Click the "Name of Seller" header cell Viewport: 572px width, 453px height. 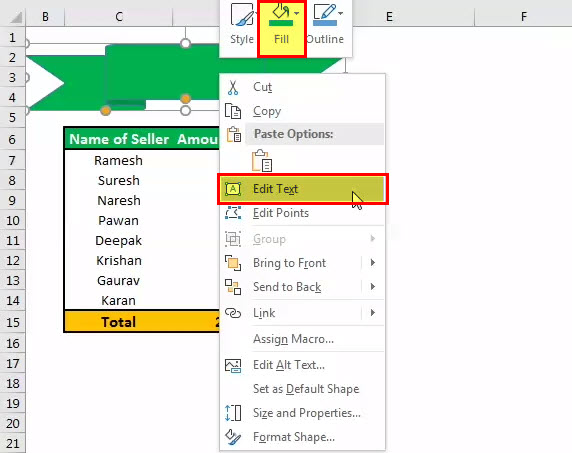(119, 139)
